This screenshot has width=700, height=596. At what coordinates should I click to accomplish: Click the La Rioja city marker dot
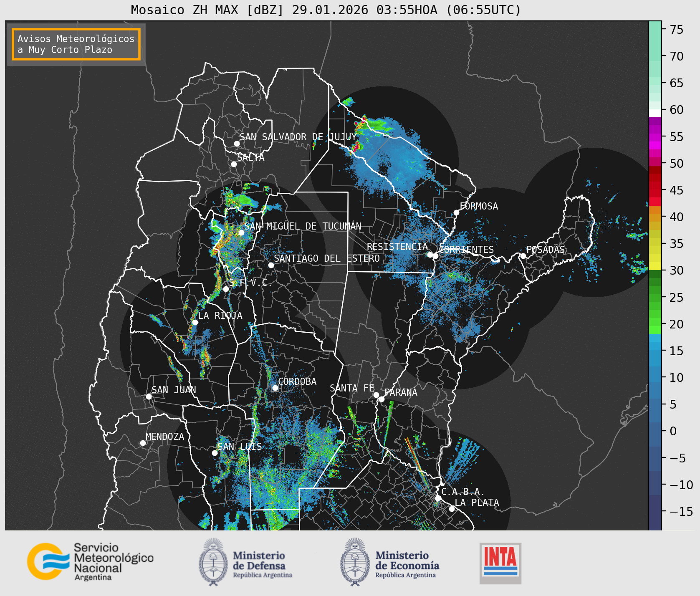[x=195, y=322]
